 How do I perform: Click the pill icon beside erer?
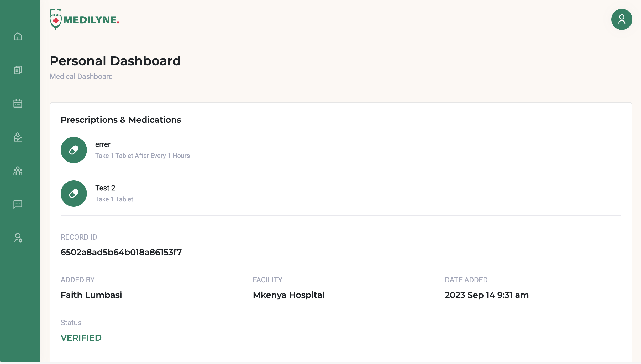coord(74,150)
